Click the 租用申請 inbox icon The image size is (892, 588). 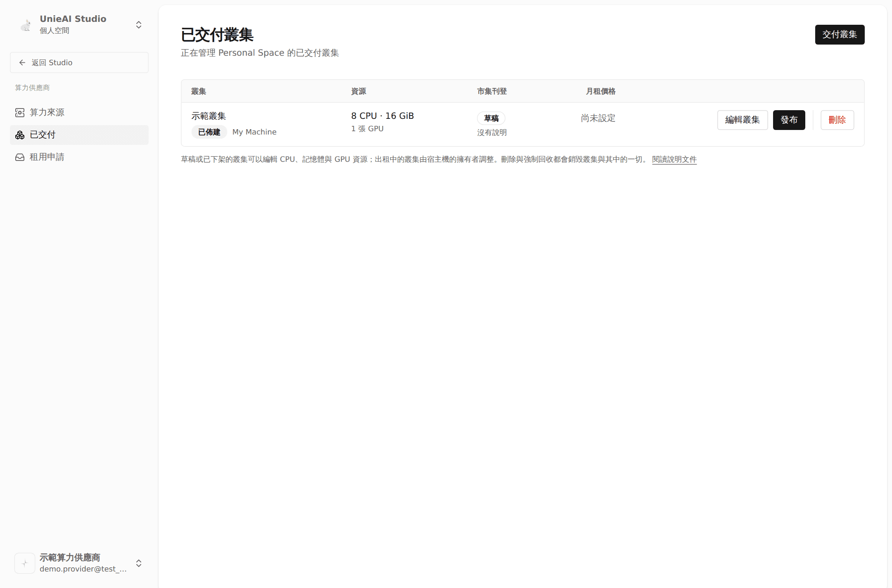(x=20, y=157)
